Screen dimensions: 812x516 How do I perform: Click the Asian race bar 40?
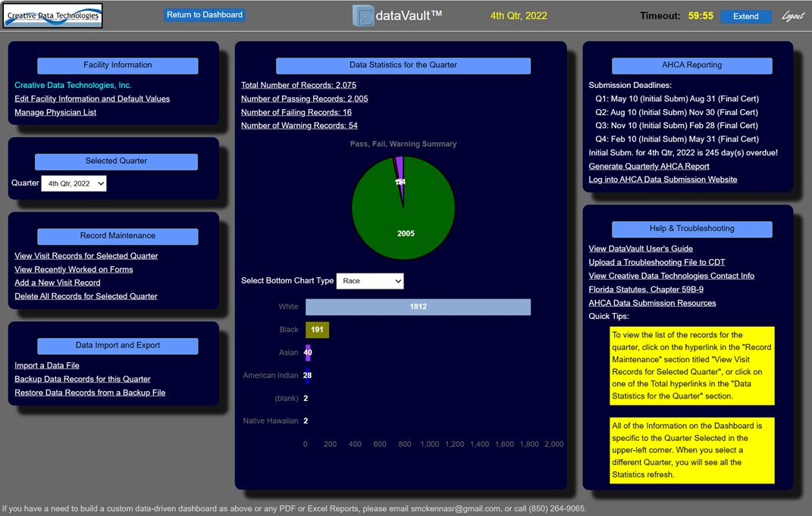click(x=308, y=352)
